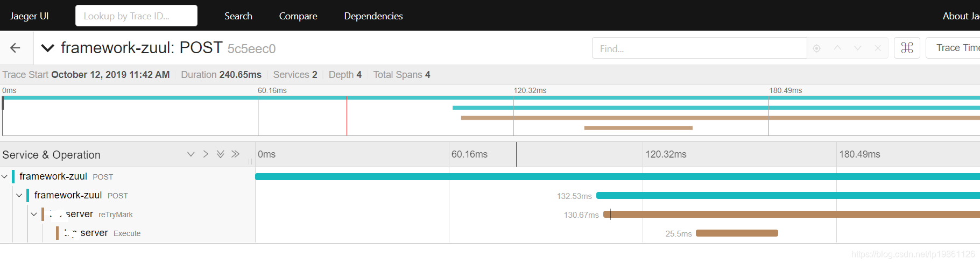
Task: Click the Services 2 text
Action: 295,75
